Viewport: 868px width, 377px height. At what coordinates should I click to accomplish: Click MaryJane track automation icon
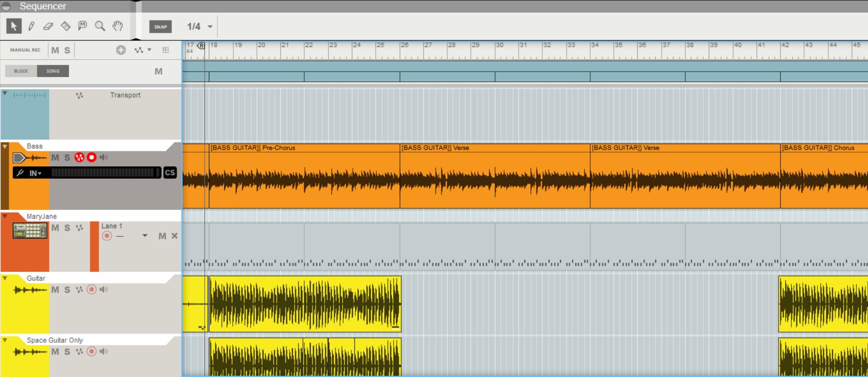[79, 228]
